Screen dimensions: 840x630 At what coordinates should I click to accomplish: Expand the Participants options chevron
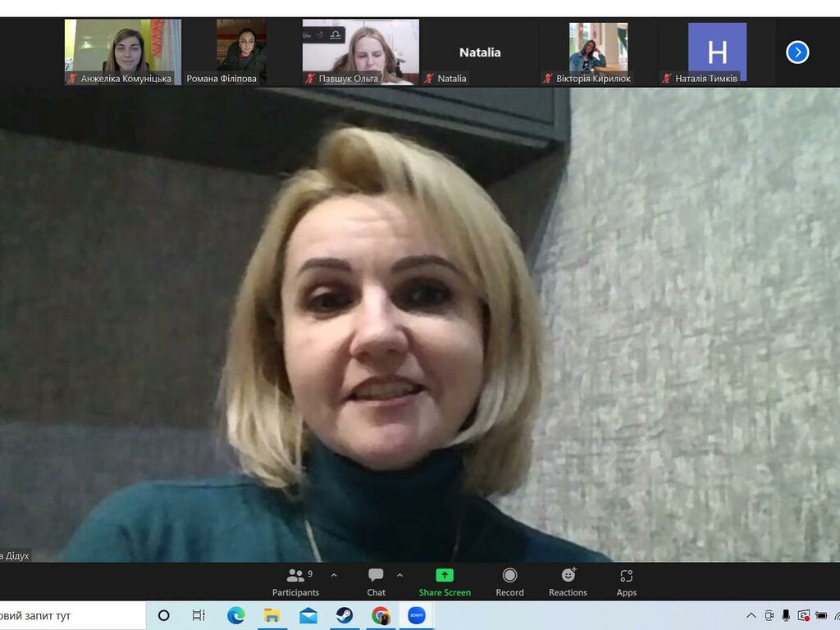point(334,575)
